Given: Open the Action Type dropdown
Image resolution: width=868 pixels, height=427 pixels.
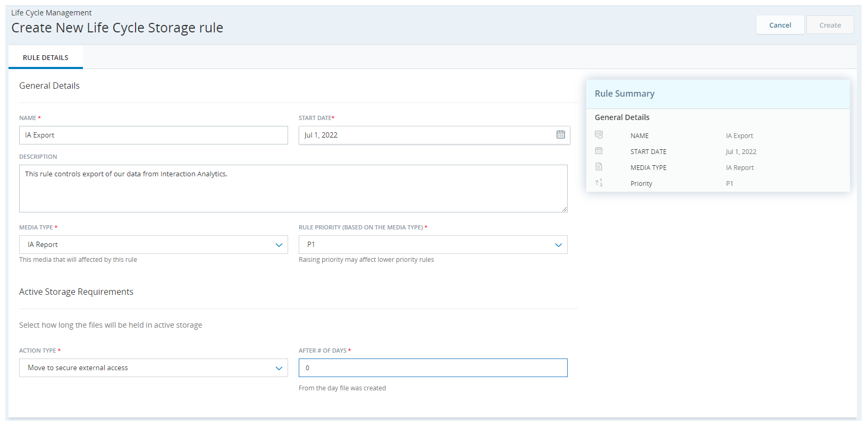Looking at the screenshot, I should 154,368.
